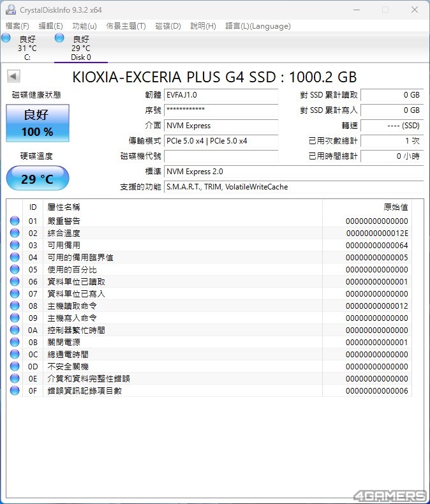Open the 佈景主題(T) menu
The height and width of the screenshot is (504, 430).
126,26
